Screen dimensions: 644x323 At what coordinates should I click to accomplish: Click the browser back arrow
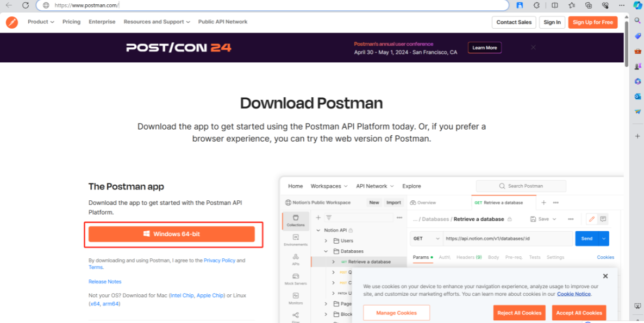click(9, 5)
